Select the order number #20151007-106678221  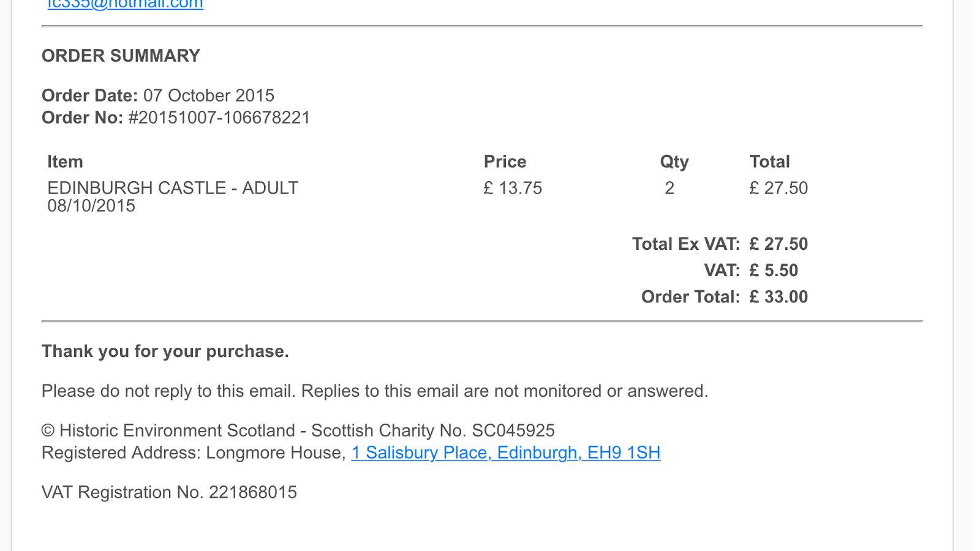219,118
